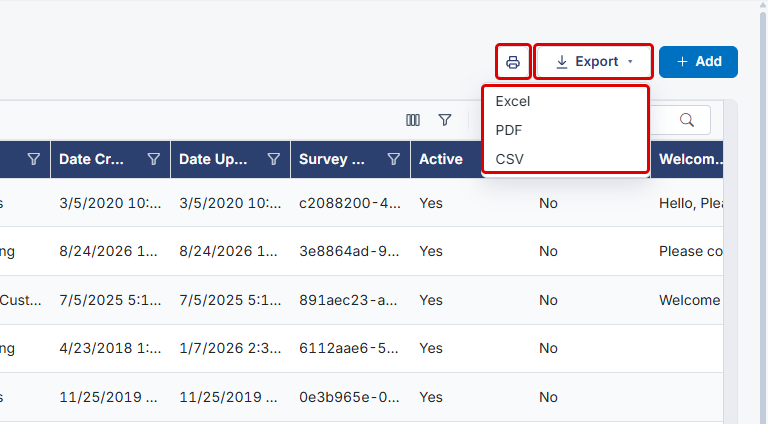Screen dimensions: 768x424
Task: Click Date Created 7/5/2025 5:1... cell
Action: pos(110,300)
